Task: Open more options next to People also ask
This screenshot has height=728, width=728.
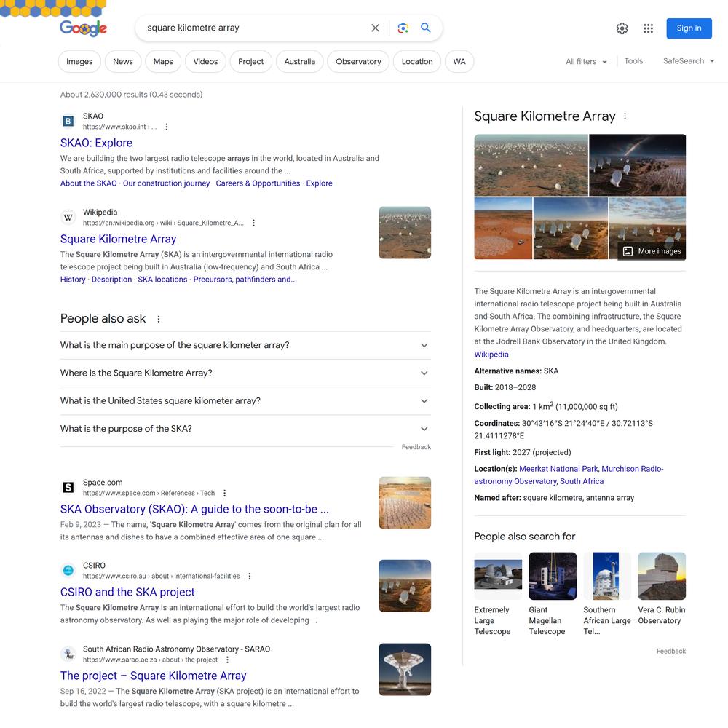Action: click(x=158, y=319)
